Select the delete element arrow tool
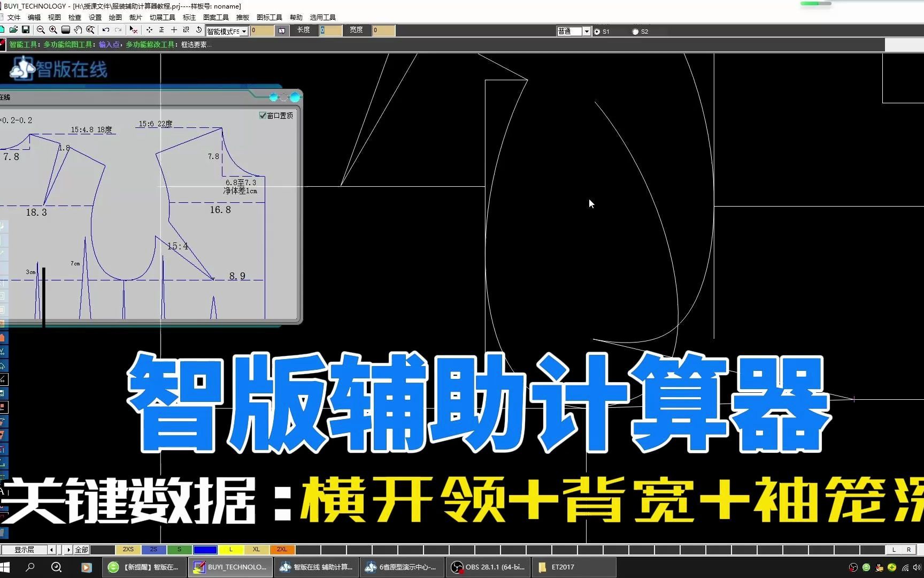 pos(134,30)
